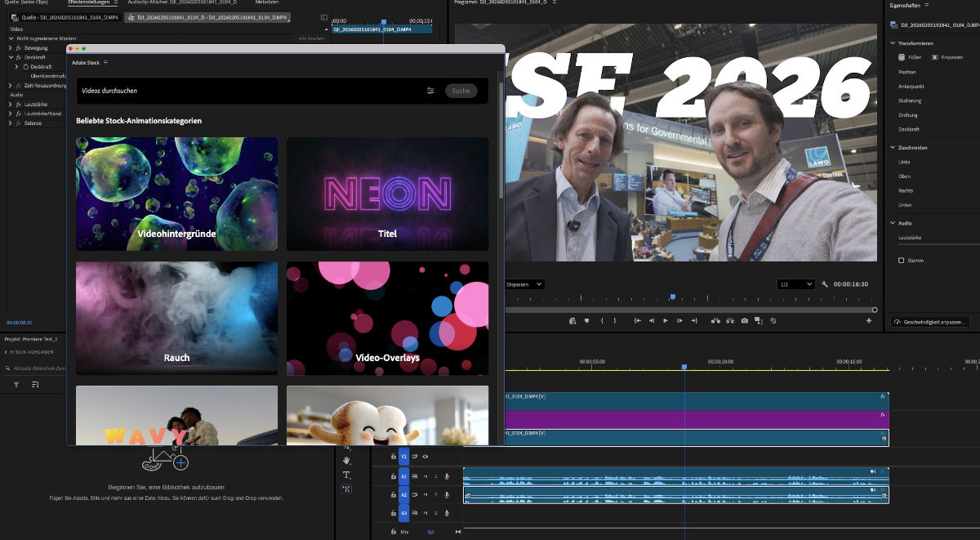The image size is (980, 540).
Task: Enable the Stumm checkbox under Audio
Action: pos(902,261)
